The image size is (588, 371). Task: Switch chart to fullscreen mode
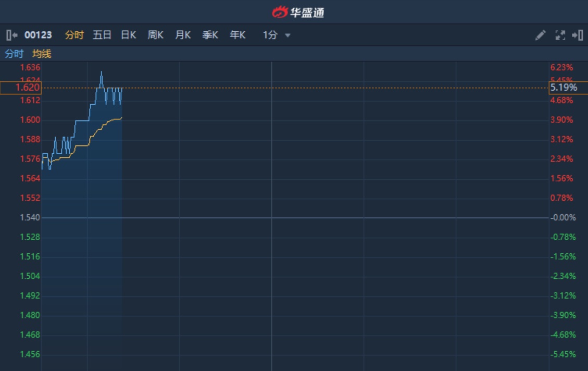pyautogui.click(x=560, y=35)
